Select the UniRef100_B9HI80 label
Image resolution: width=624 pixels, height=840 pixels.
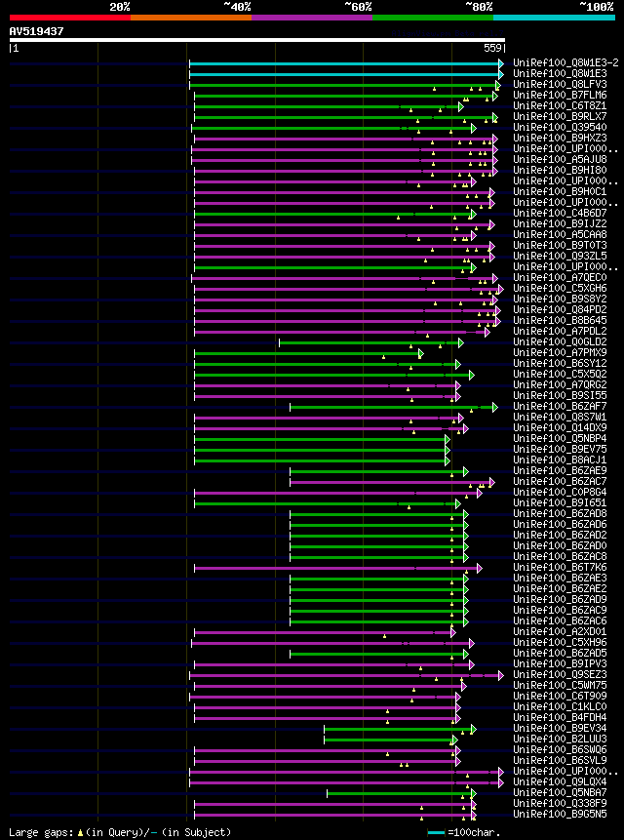click(561, 171)
